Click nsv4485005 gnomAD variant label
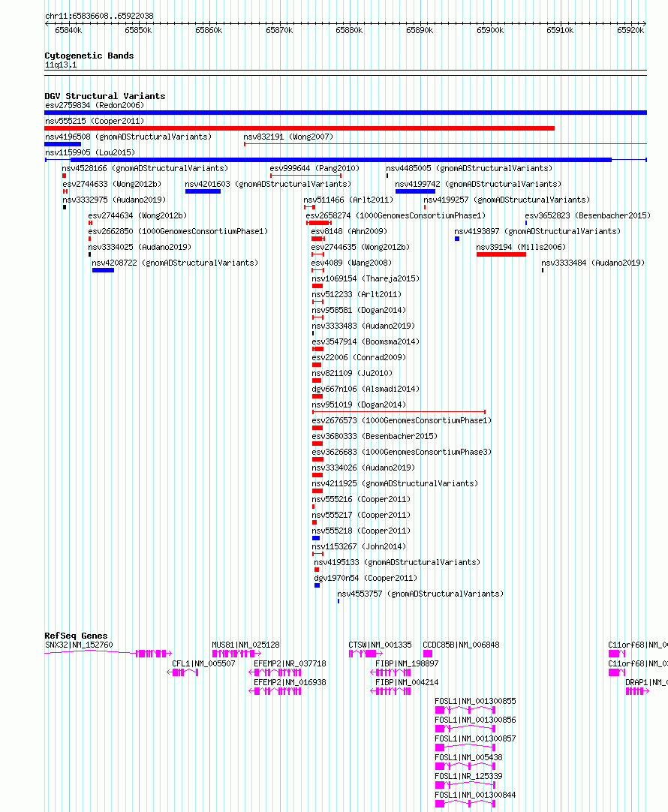The image size is (668, 812). 469,168
